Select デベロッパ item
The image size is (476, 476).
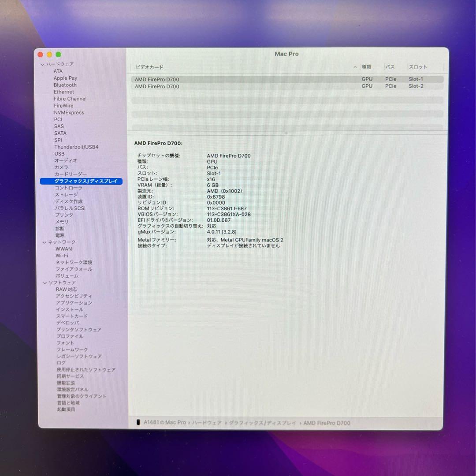68,323
